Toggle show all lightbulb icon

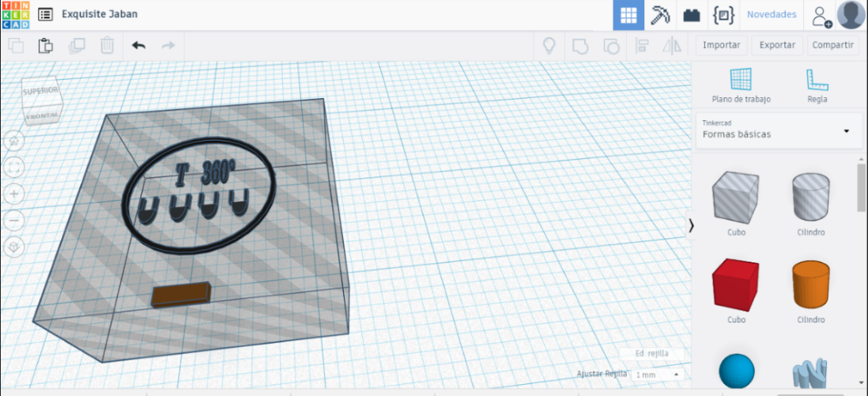click(x=549, y=45)
